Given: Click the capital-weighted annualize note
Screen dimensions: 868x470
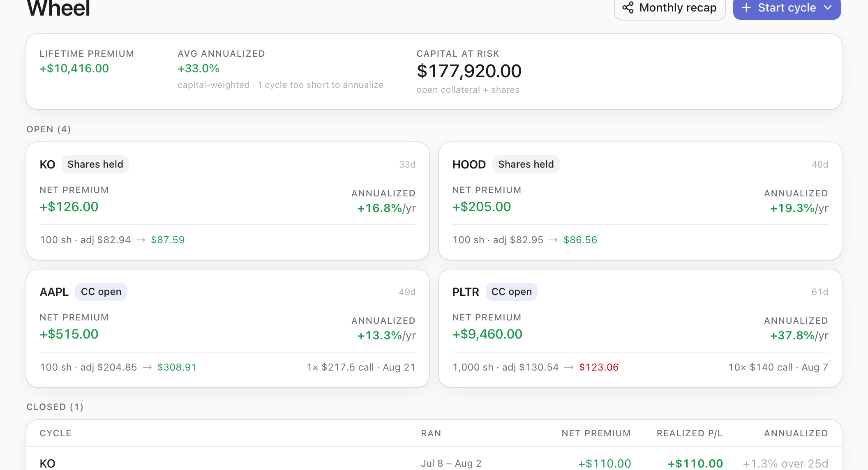Looking at the screenshot, I should click(x=280, y=85).
